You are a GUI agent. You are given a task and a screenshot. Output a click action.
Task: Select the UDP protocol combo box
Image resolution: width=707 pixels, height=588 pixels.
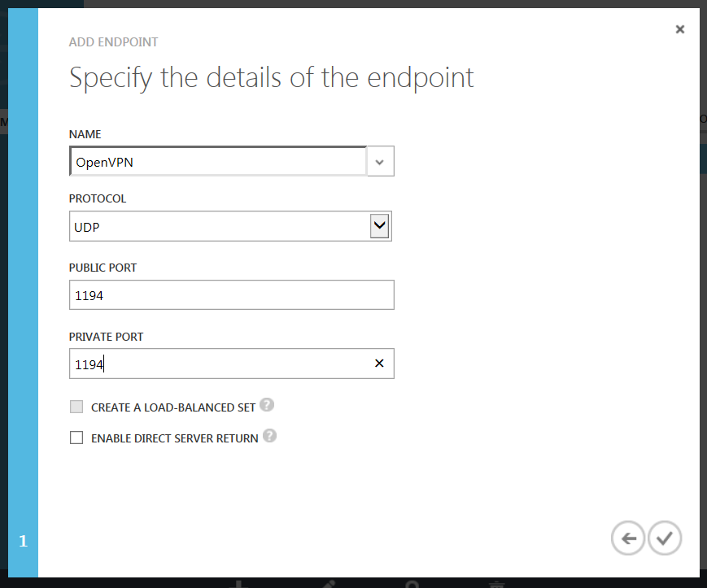218,227
